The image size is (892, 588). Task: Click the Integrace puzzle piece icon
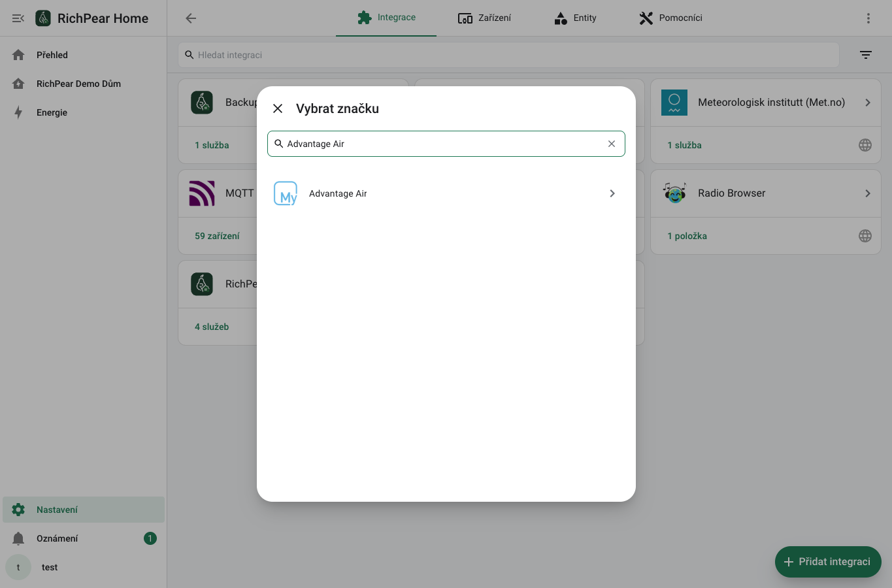tap(365, 18)
